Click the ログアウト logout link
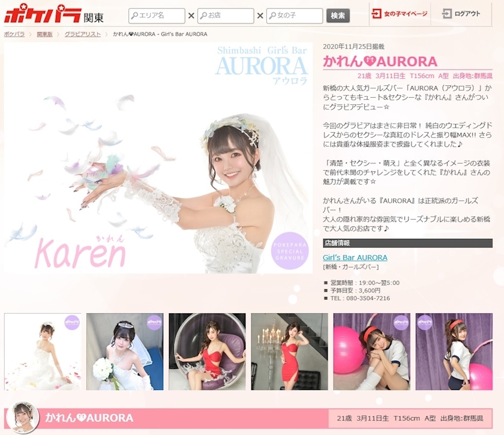 click(x=461, y=14)
